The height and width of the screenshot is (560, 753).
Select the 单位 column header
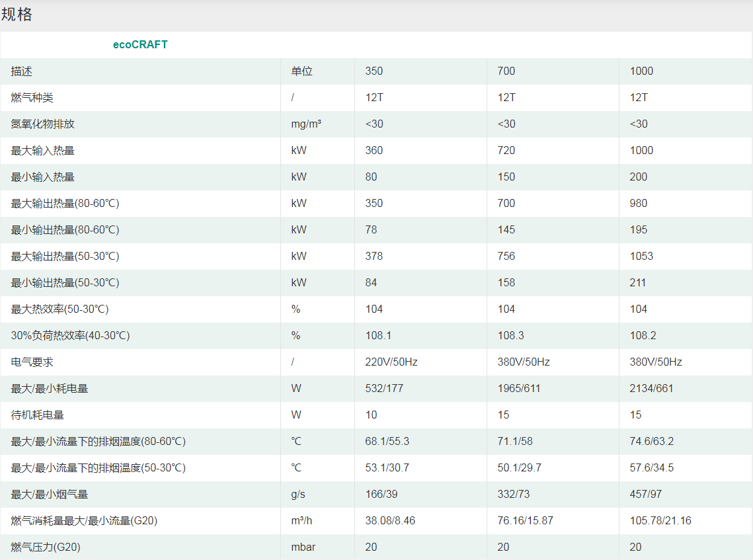301,71
